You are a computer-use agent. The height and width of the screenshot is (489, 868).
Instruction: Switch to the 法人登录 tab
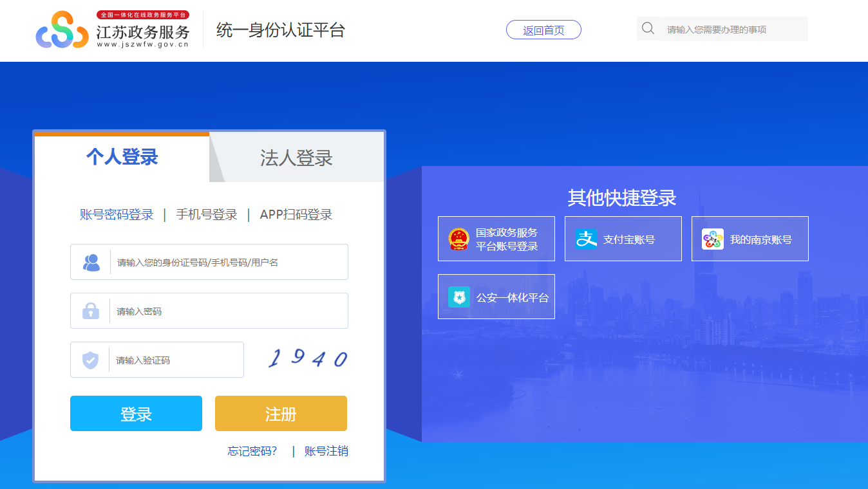[296, 157]
